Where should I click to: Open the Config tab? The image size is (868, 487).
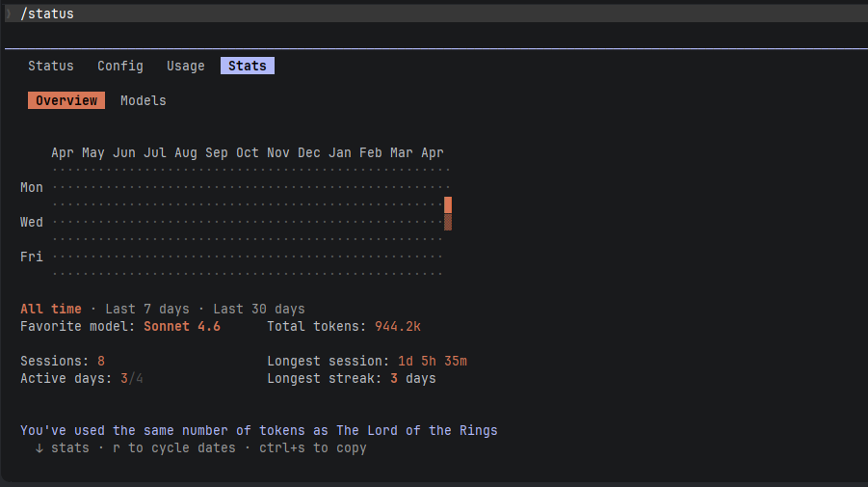click(120, 66)
